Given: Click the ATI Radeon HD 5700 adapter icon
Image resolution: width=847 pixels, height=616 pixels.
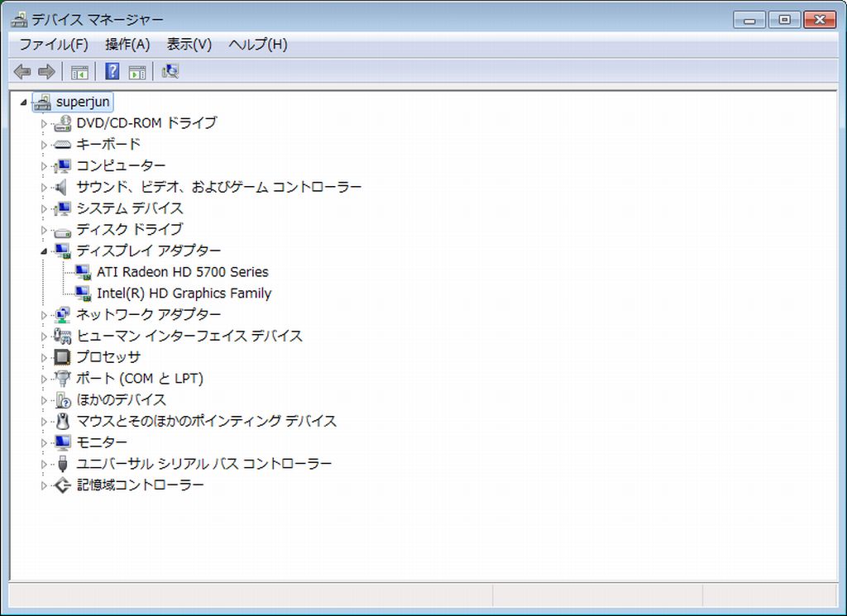Looking at the screenshot, I should pos(84,272).
